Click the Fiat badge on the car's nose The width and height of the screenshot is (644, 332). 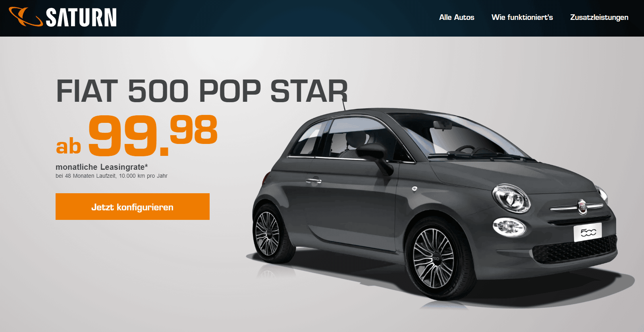tap(582, 207)
